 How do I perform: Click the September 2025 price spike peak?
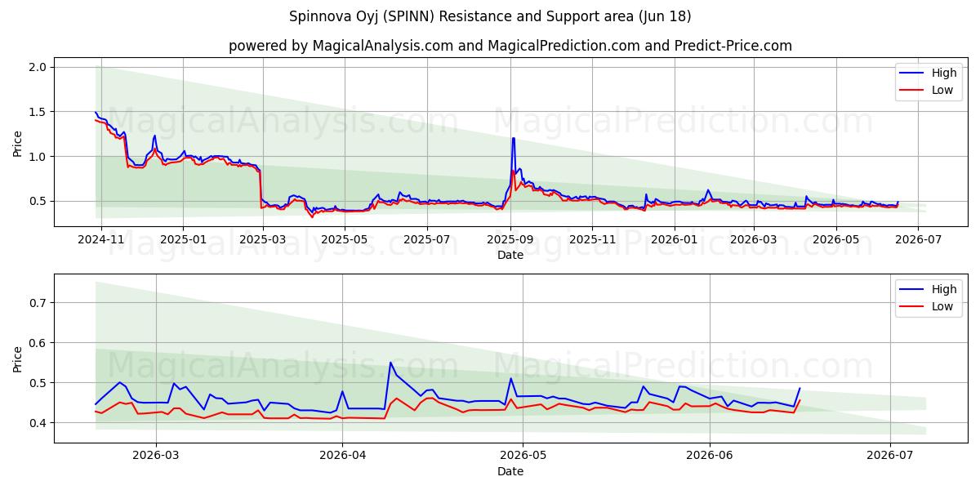(513, 138)
